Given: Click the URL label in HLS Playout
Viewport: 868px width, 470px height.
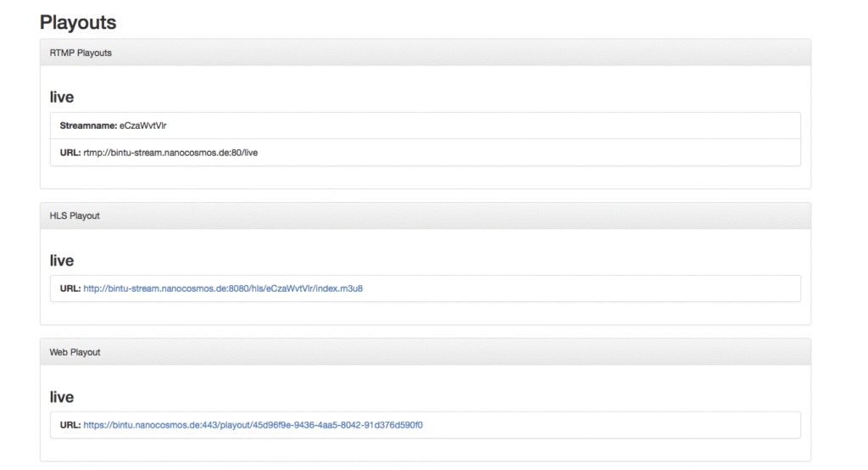Looking at the screenshot, I should [x=70, y=288].
